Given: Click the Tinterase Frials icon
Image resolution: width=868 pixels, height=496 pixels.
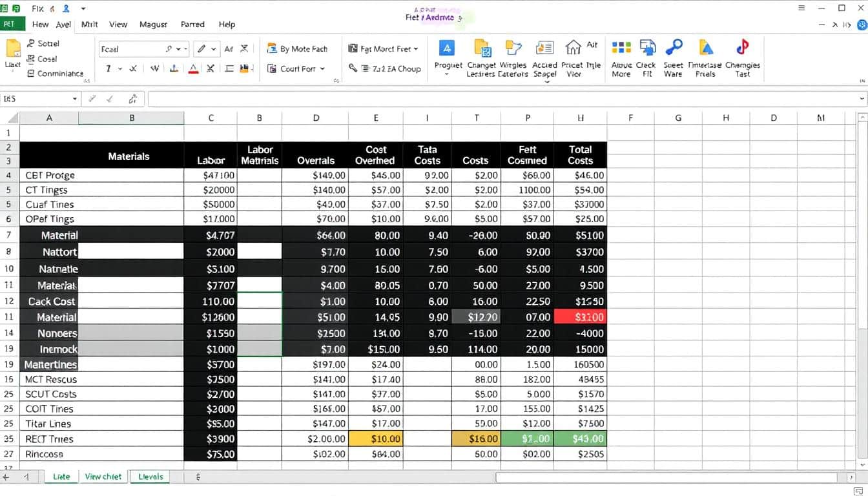Looking at the screenshot, I should 707,47.
